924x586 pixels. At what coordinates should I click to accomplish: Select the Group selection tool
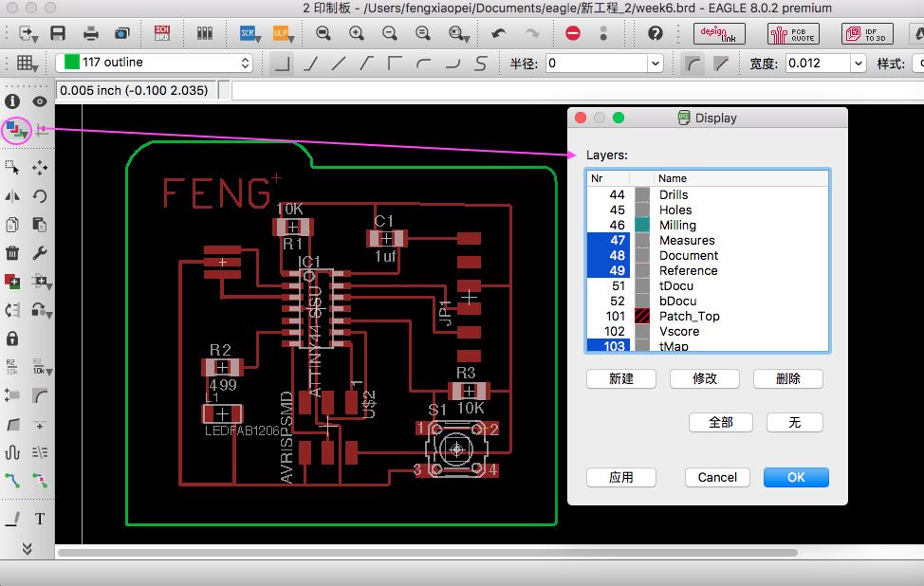click(12, 168)
